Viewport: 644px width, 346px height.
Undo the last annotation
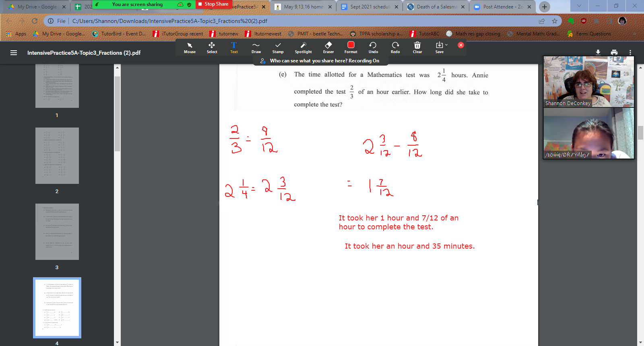(373, 48)
